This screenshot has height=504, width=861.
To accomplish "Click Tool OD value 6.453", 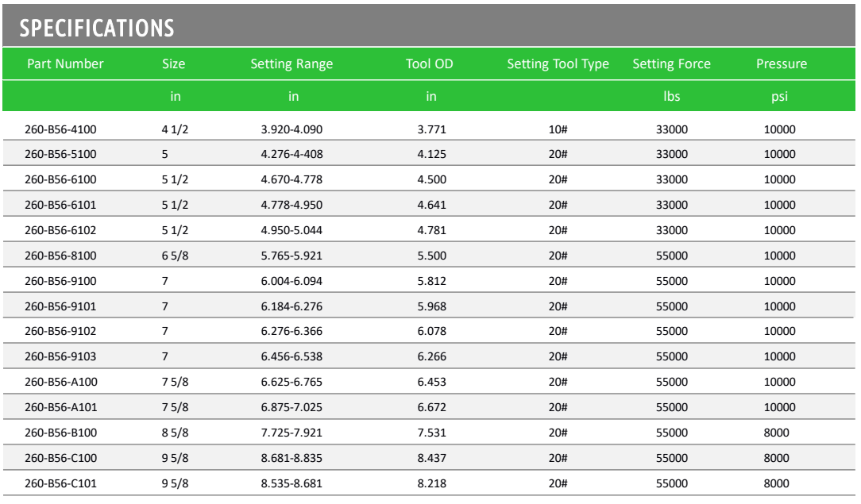I will pos(431,382).
